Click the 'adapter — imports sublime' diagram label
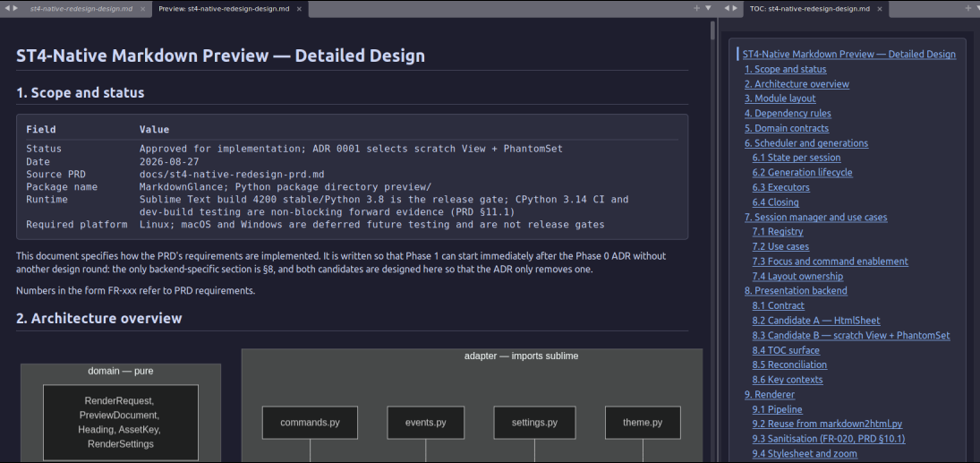Viewport: 980px width, 463px height. [521, 356]
